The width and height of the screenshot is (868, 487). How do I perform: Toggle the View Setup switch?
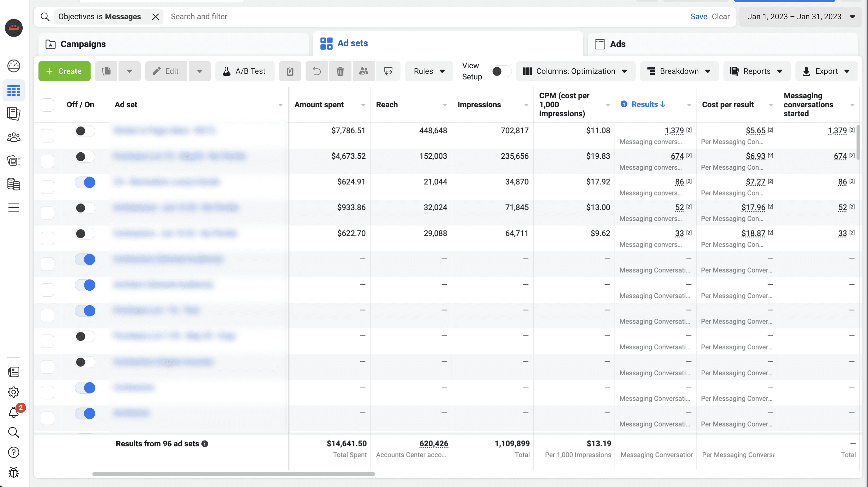(501, 71)
